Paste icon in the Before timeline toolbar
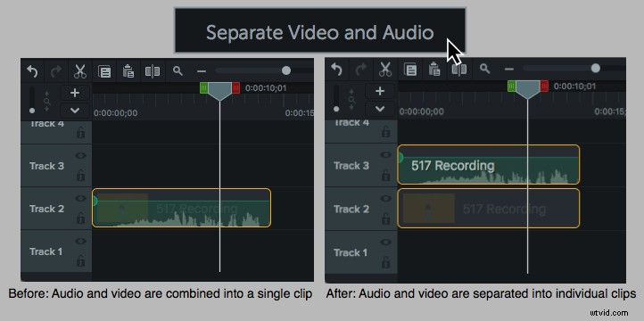Image resolution: width=644 pixels, height=321 pixels. click(x=128, y=71)
